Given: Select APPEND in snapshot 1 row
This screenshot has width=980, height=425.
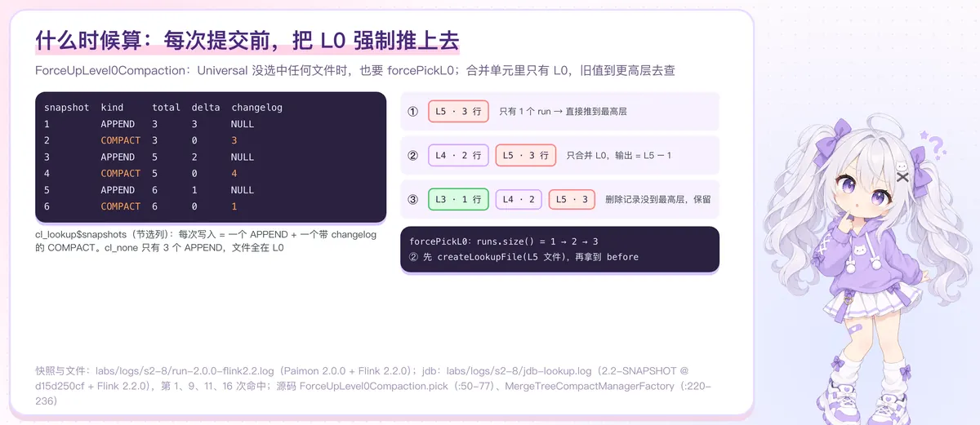Looking at the screenshot, I should (118, 124).
